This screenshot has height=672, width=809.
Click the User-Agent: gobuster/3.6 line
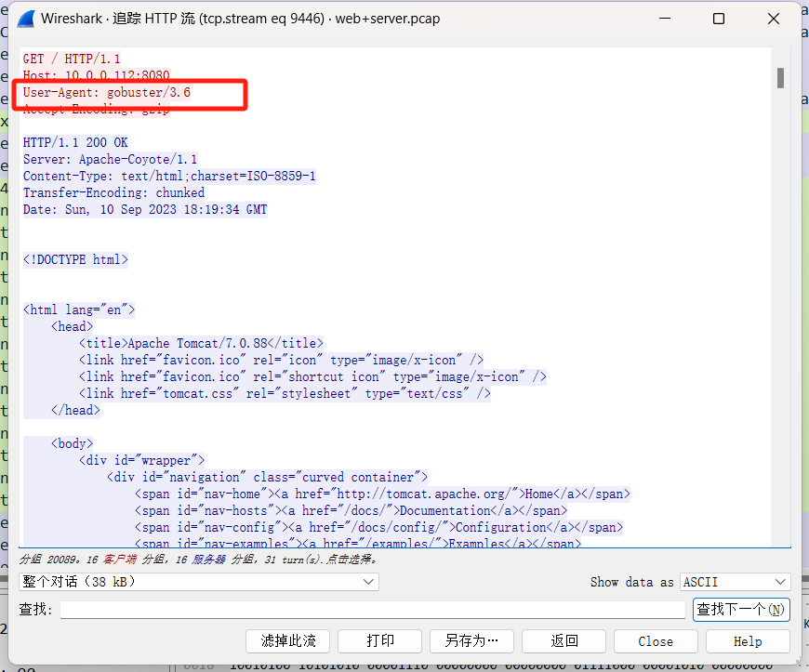pos(107,92)
